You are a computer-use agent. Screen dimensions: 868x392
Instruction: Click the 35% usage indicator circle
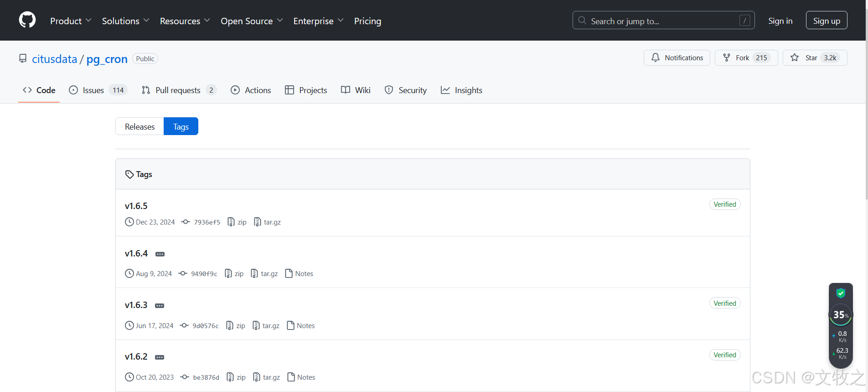click(841, 314)
